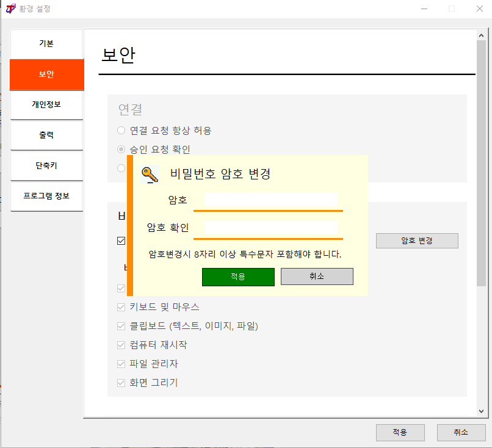
Task: Toggle 키보드 및 마우스 checkbox
Action: pyautogui.click(x=121, y=307)
